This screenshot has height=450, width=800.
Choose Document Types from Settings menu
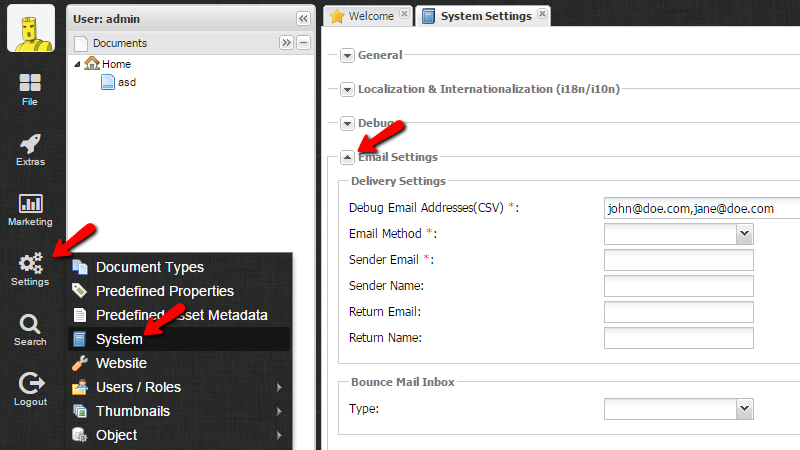(x=179, y=267)
